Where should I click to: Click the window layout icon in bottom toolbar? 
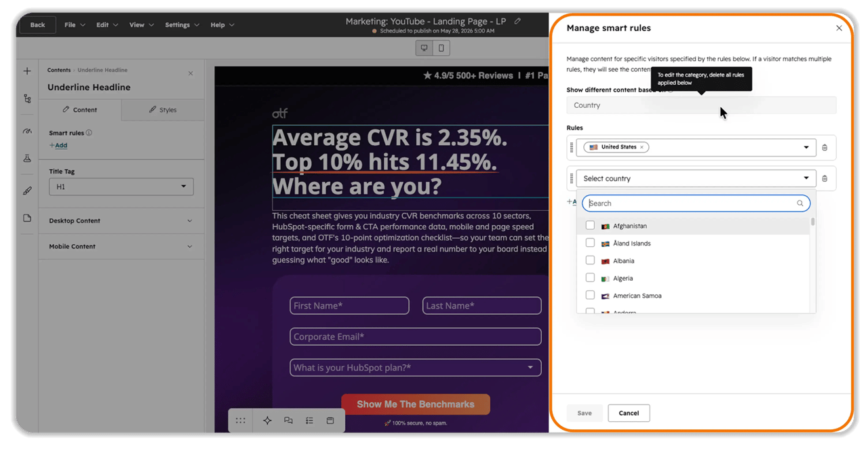click(x=330, y=420)
